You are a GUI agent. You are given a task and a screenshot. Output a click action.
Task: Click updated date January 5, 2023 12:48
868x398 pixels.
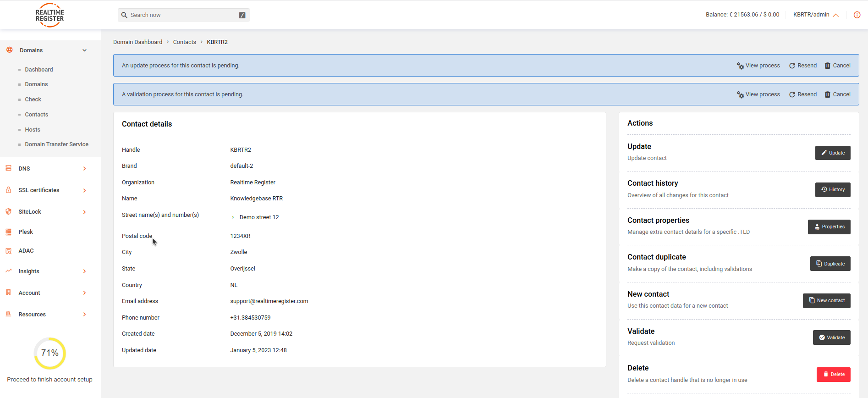click(258, 350)
